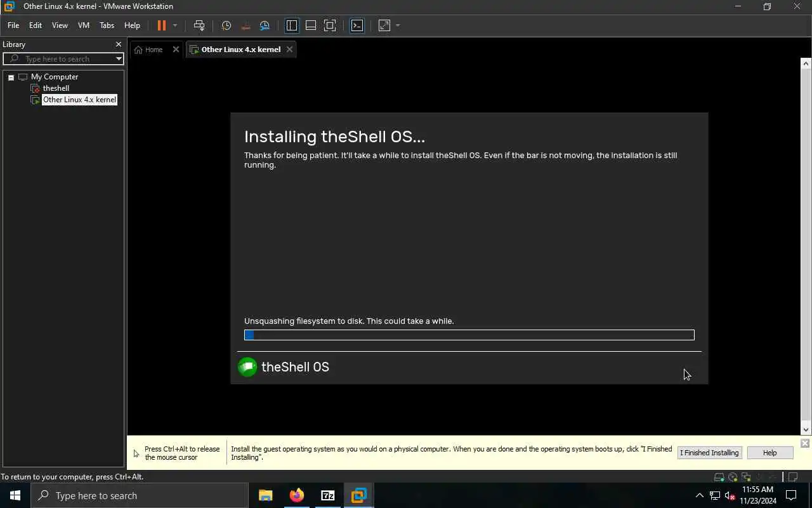Toggle the thumbnail bar view
The width and height of the screenshot is (812, 508).
[311, 25]
